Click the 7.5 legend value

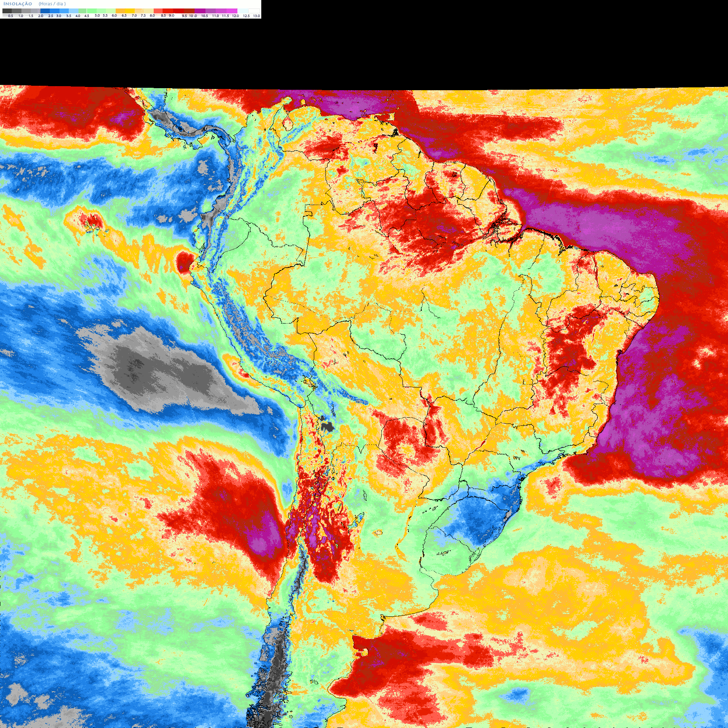[x=143, y=15]
